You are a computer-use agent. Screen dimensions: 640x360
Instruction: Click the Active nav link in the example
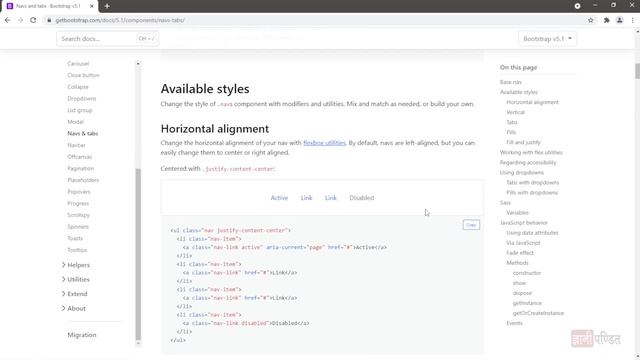pos(279,198)
